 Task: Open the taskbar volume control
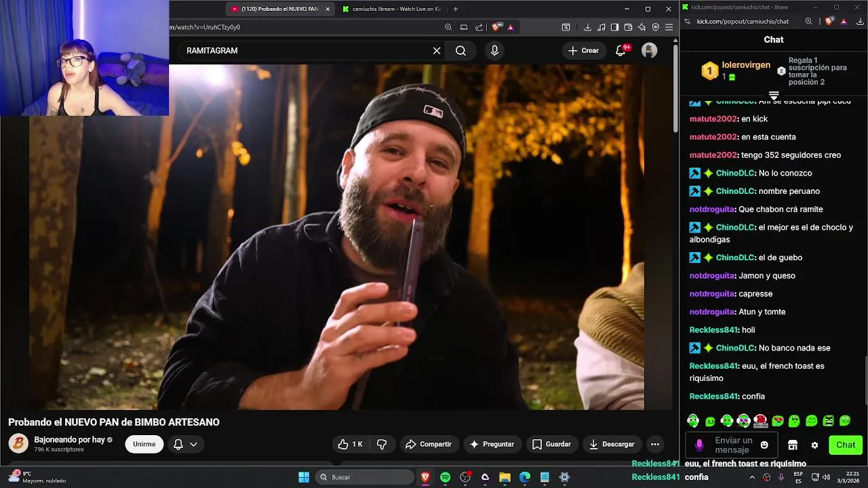pyautogui.click(x=827, y=477)
